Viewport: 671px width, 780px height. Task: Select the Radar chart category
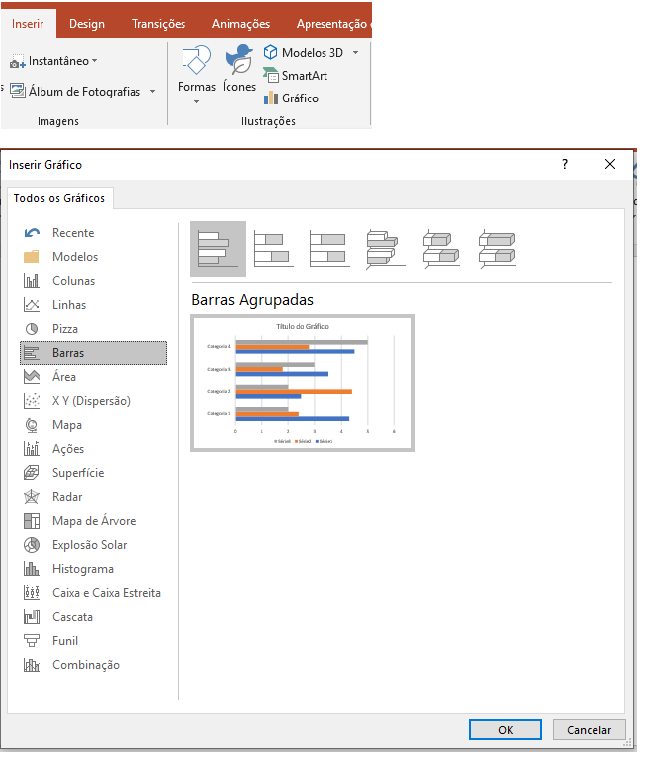[67, 497]
